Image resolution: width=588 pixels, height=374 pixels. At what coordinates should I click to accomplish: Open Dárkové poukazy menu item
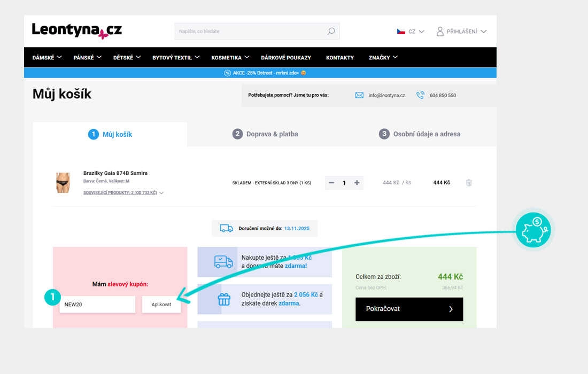pyautogui.click(x=286, y=57)
